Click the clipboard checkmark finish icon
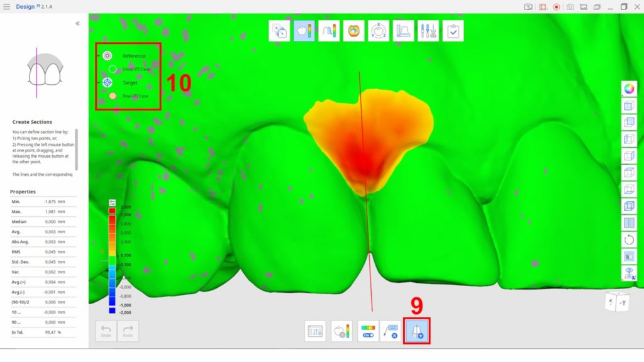The image size is (644, 362). 453,31
